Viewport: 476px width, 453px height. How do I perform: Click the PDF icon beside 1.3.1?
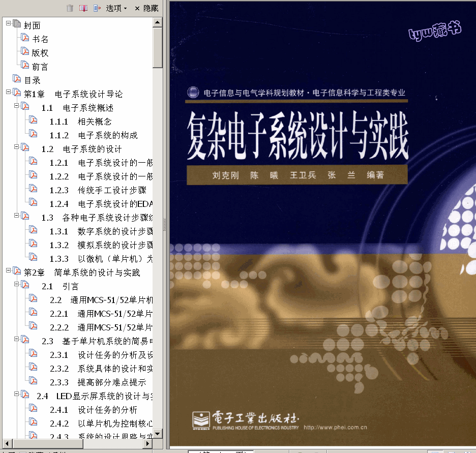[x=34, y=230]
